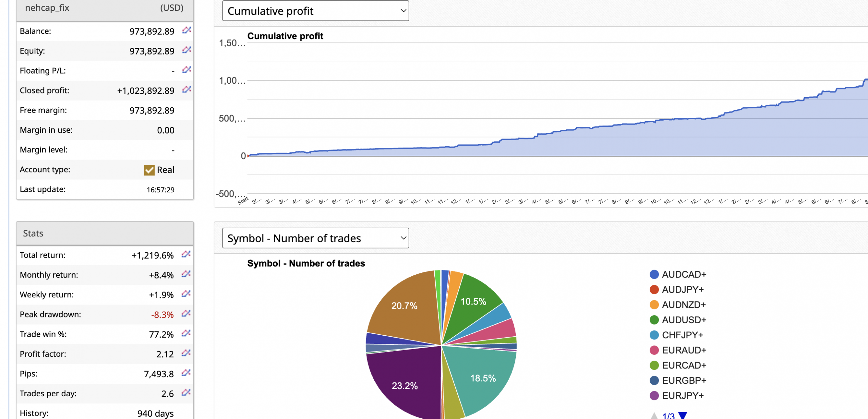Click chart icon beside Closed profit
This screenshot has height=419, width=868.
tap(186, 89)
